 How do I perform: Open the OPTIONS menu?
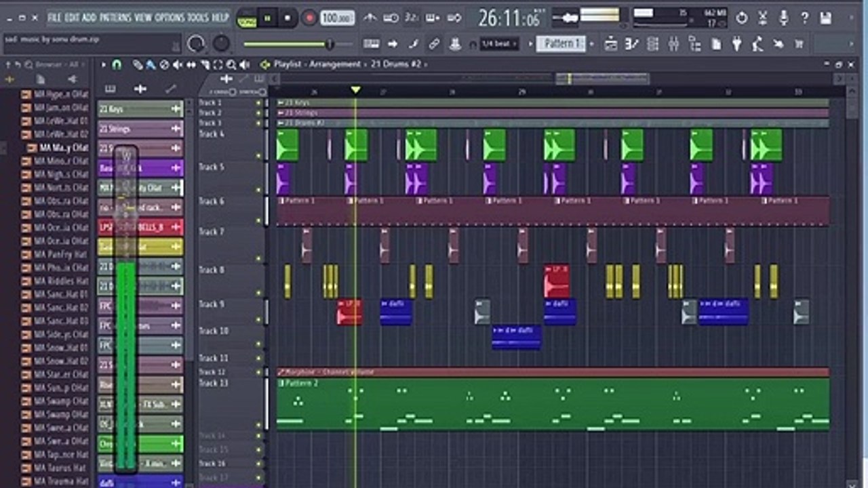tap(170, 18)
